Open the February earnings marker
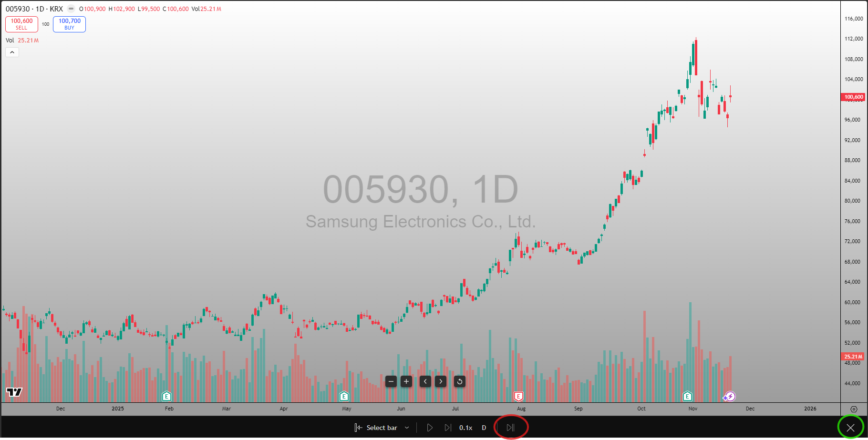The image size is (868, 440). [x=166, y=396]
